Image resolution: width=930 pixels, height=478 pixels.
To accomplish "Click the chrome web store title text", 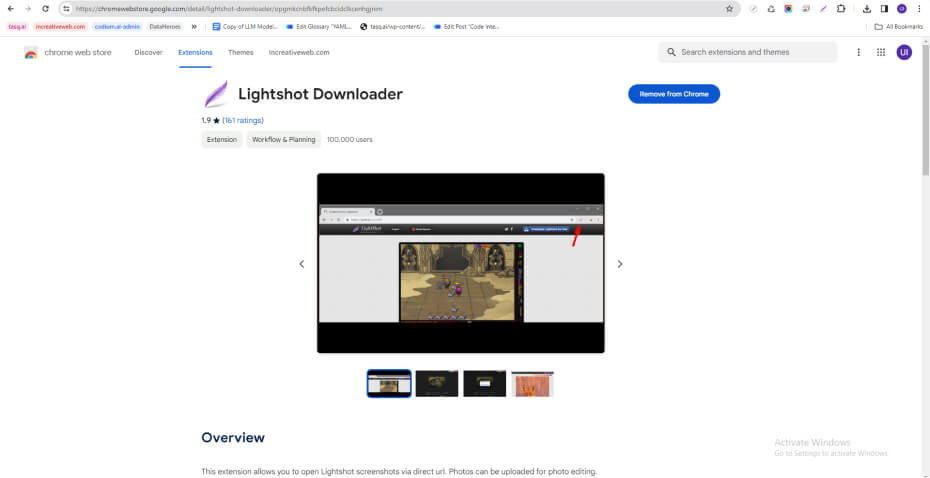I will coord(78,52).
